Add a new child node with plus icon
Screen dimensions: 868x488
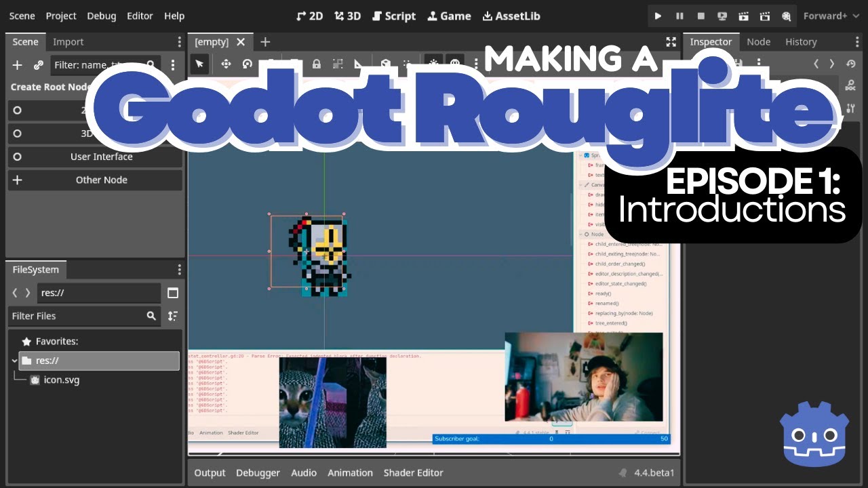[x=18, y=65]
